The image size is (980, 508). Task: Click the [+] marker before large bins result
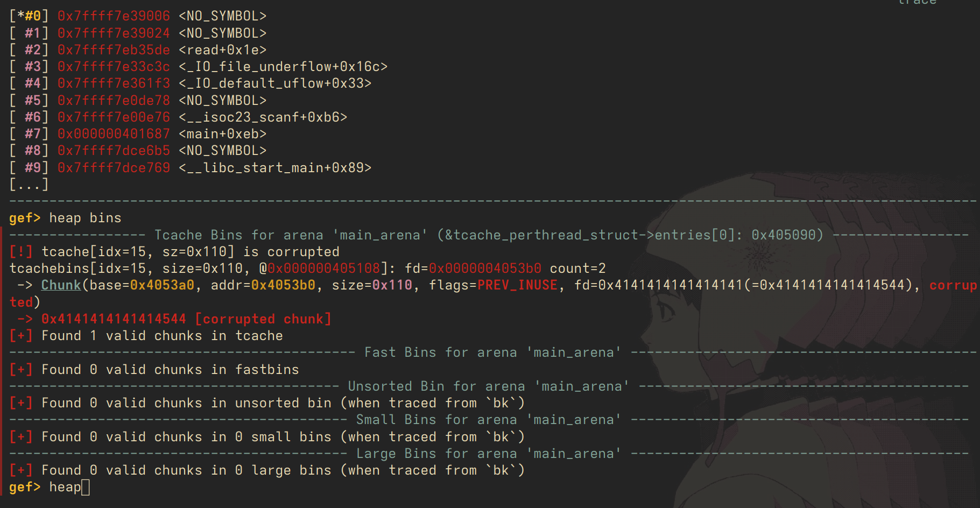(21, 470)
